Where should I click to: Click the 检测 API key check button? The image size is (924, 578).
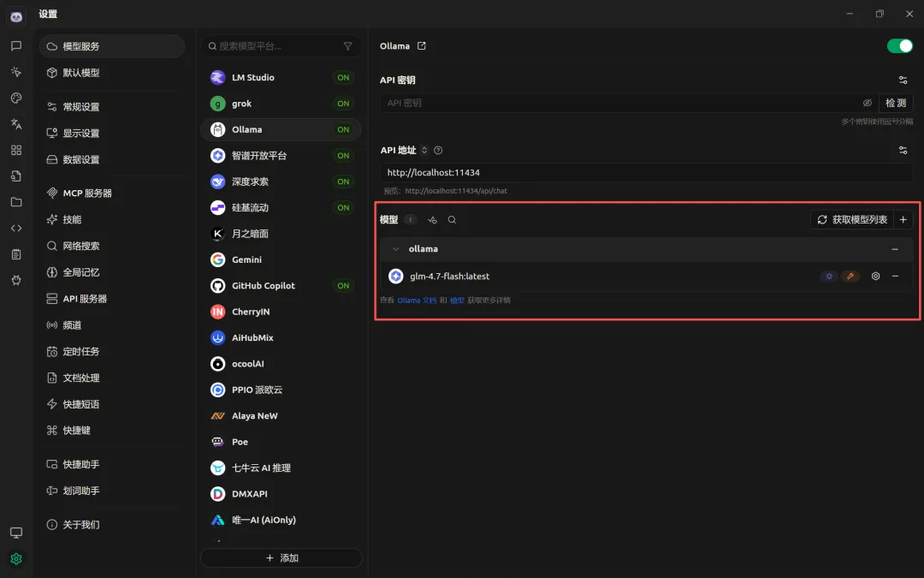896,103
